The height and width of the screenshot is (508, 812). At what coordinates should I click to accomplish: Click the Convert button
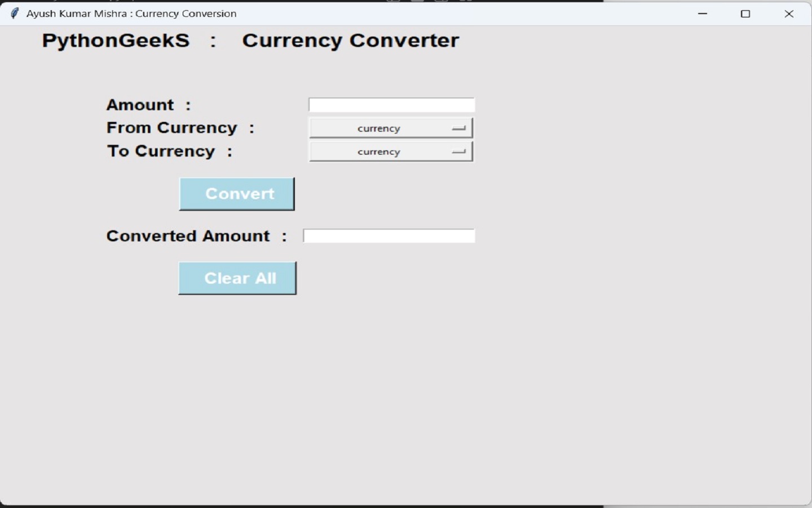237,194
